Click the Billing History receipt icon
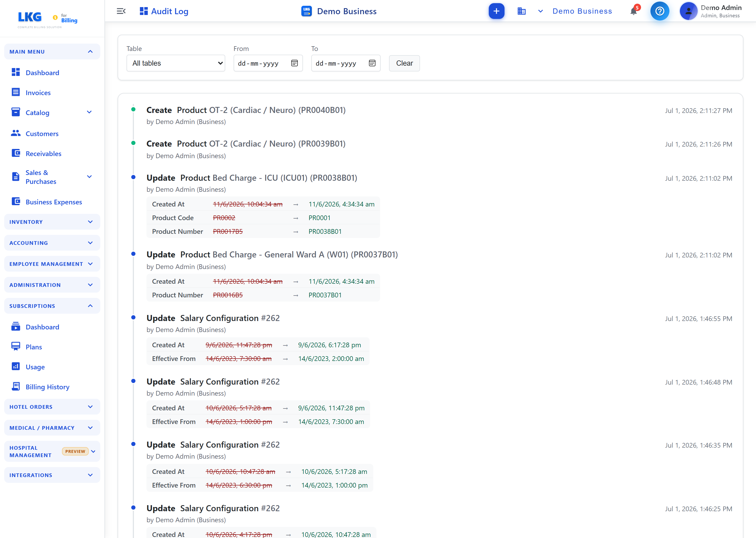756x538 pixels. point(15,386)
